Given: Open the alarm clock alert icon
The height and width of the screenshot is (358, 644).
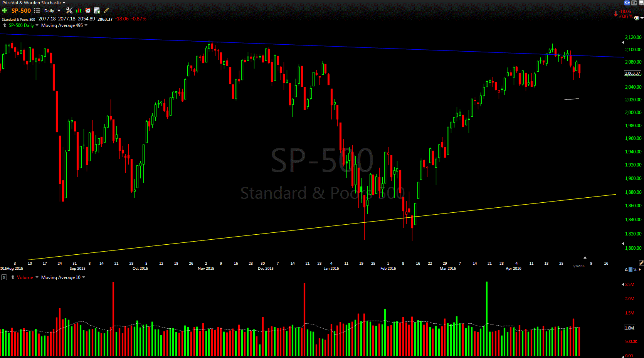Looking at the screenshot, I should click(x=88, y=10).
